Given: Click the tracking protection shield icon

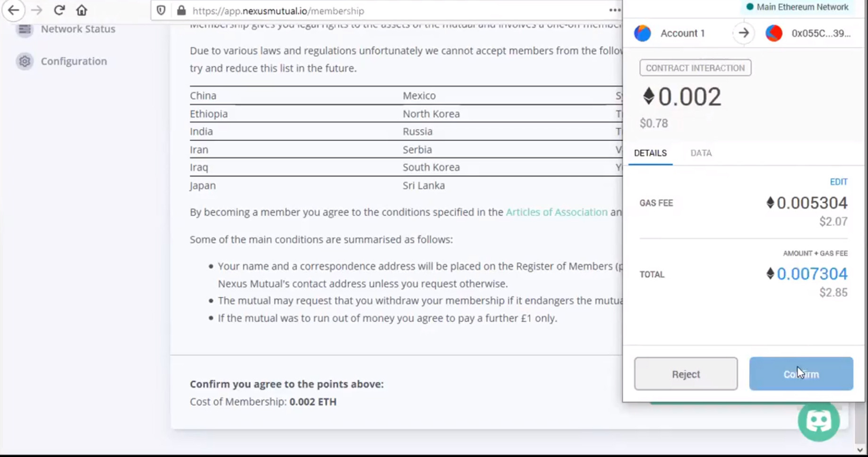Looking at the screenshot, I should tap(161, 10).
